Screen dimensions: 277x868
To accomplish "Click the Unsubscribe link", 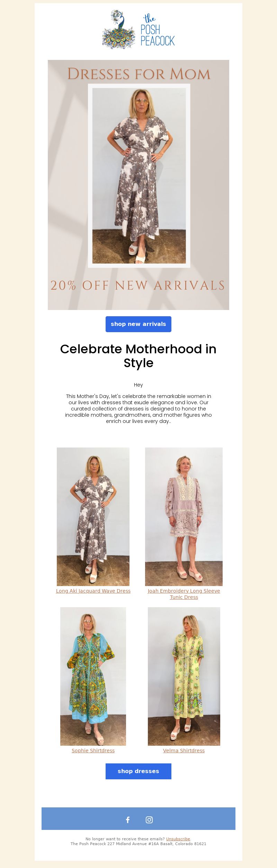I will 178,839.
